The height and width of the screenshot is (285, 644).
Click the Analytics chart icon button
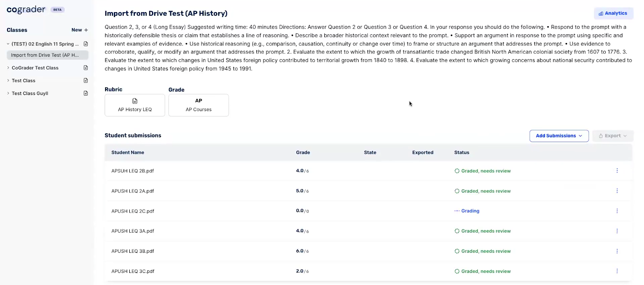(613, 13)
